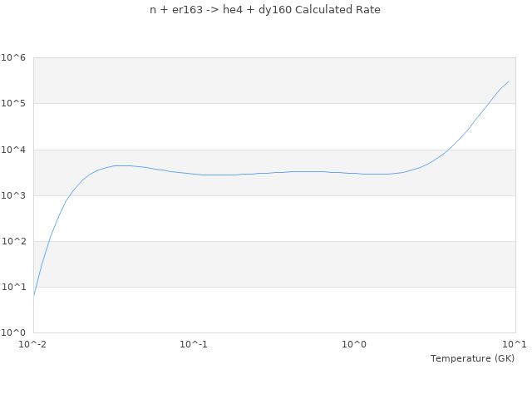Click the 10^-1 x-axis tick label
Viewport: 532px width, 399px height.
pyautogui.click(x=194, y=344)
